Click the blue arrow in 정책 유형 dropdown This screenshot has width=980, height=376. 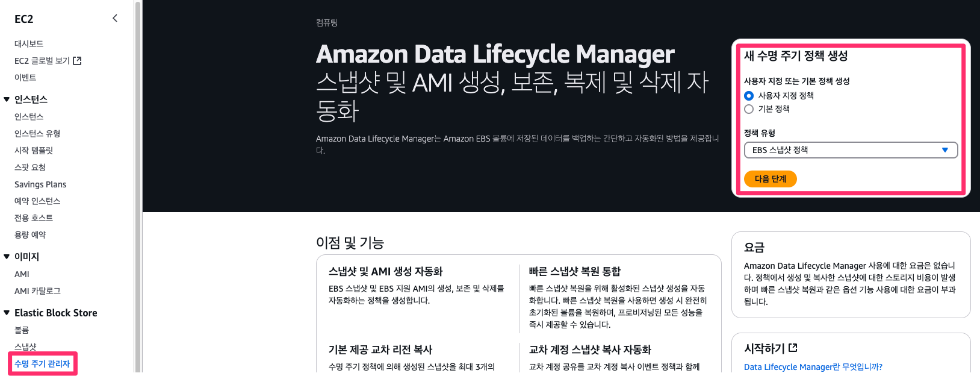tap(945, 150)
